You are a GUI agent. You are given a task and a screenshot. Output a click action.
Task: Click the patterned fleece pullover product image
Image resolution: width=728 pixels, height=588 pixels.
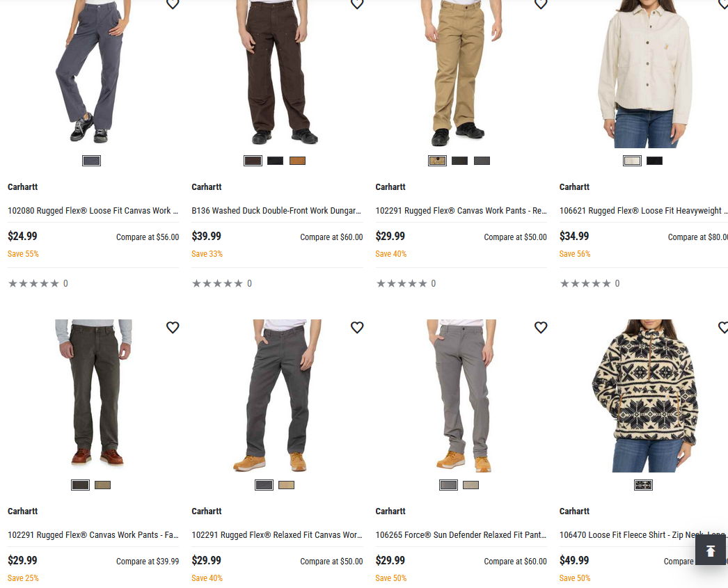coord(644,395)
